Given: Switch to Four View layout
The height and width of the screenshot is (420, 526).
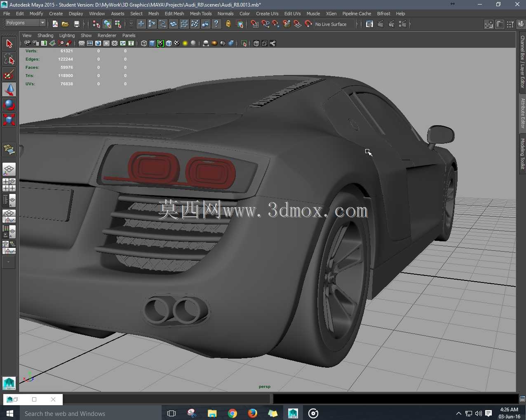Looking at the screenshot, I should (x=9, y=185).
